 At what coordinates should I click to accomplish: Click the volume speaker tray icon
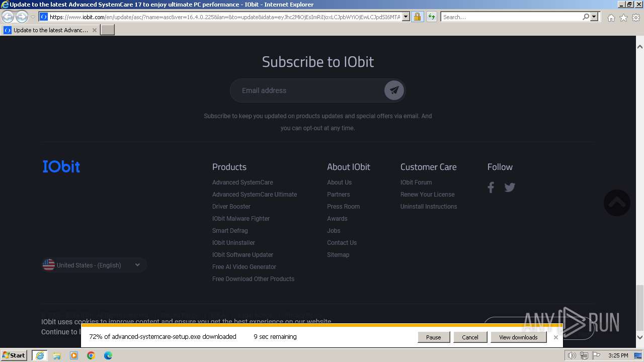[572, 355]
